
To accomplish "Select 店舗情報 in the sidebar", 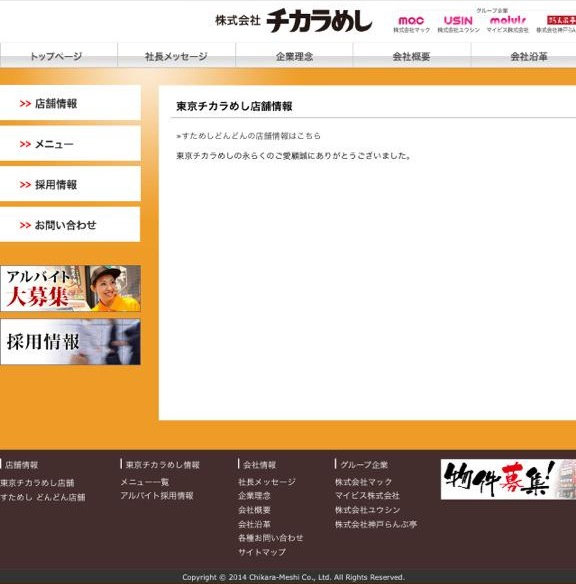I will pyautogui.click(x=70, y=103).
